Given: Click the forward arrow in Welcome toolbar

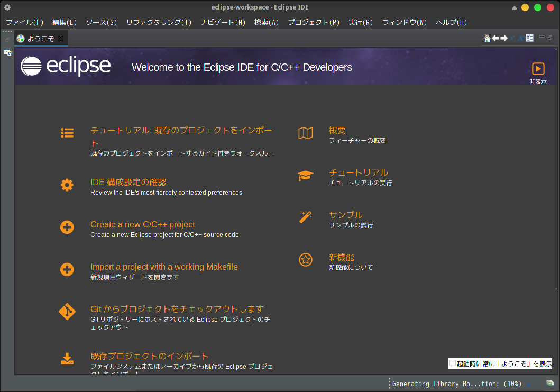Looking at the screenshot, I should point(504,38).
